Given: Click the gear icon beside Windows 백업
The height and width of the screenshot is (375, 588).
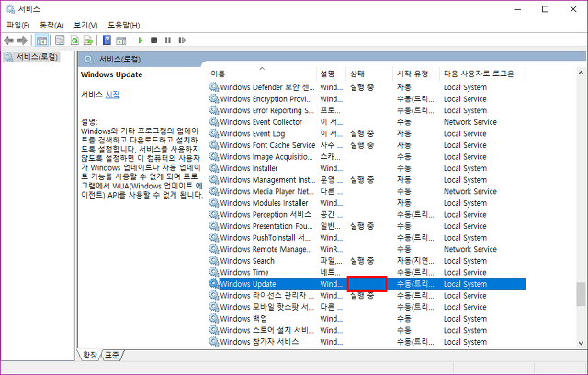Looking at the screenshot, I should click(214, 319).
